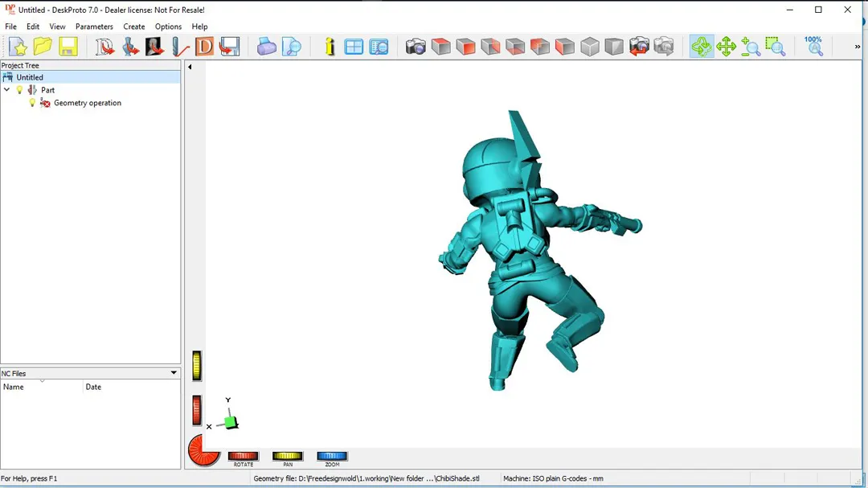
Task: Toggle the lightbulb next to Part
Action: pyautogui.click(x=20, y=90)
